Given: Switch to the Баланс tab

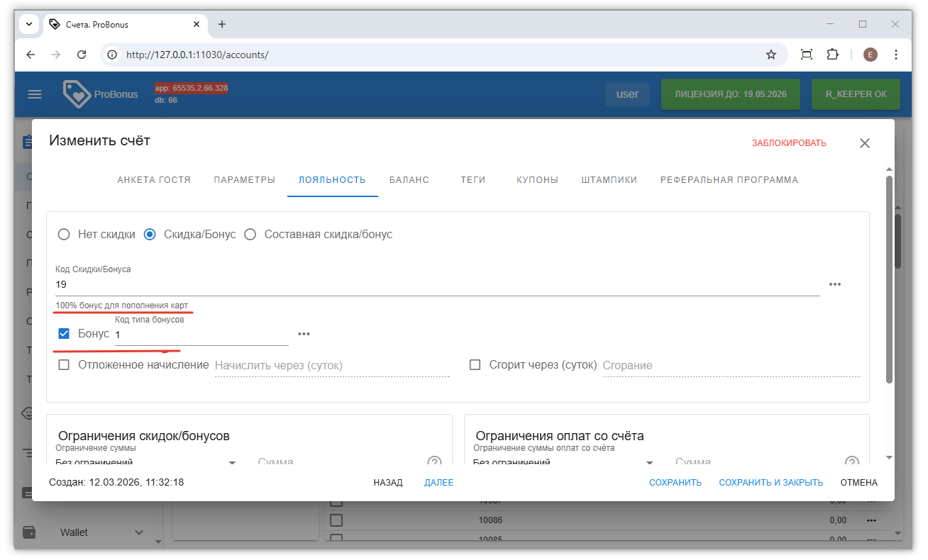Looking at the screenshot, I should click(x=409, y=180).
